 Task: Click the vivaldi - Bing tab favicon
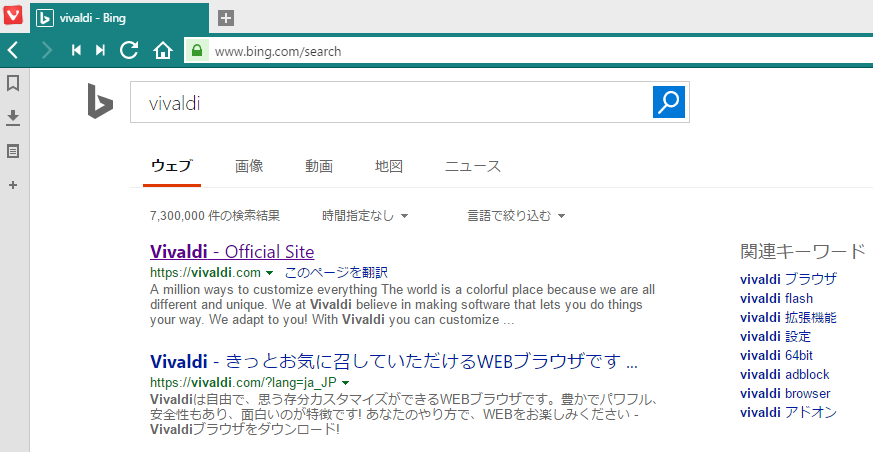45,18
